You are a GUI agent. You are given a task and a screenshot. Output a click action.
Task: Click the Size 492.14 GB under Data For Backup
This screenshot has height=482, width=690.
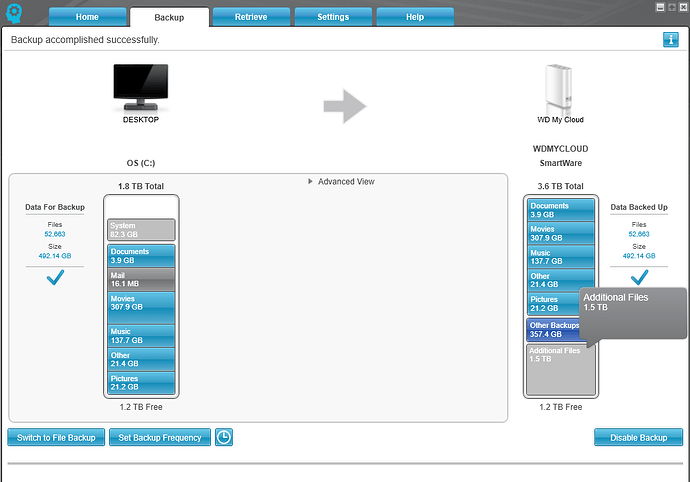[x=55, y=256]
